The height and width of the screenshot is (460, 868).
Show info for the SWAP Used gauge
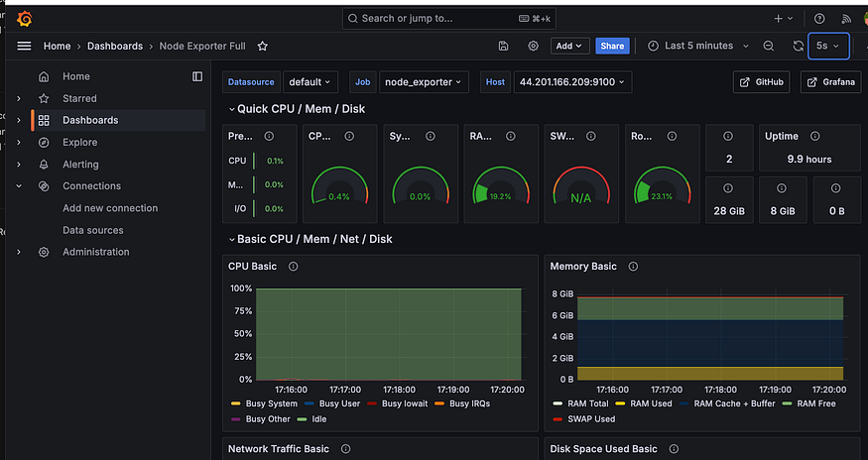point(590,136)
